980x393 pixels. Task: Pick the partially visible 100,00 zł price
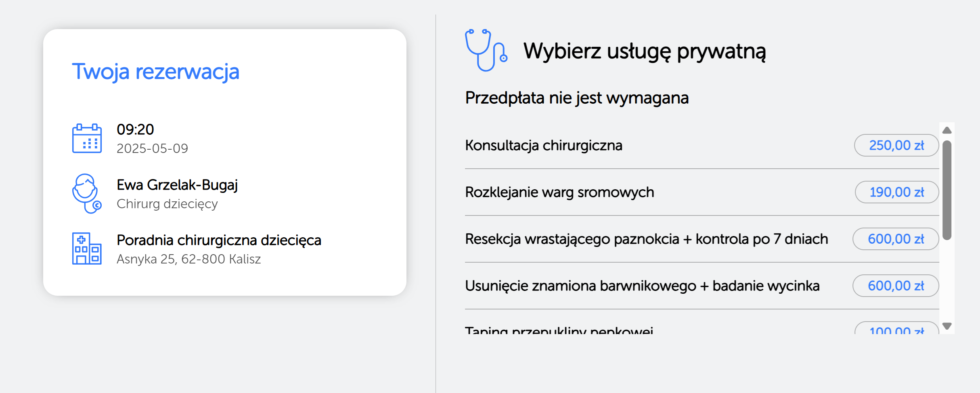pyautogui.click(x=897, y=328)
